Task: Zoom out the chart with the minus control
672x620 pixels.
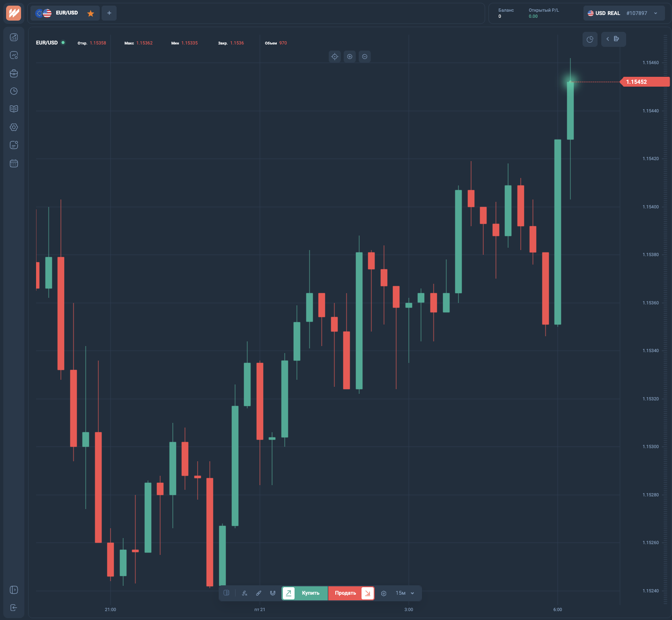Action: tap(364, 56)
